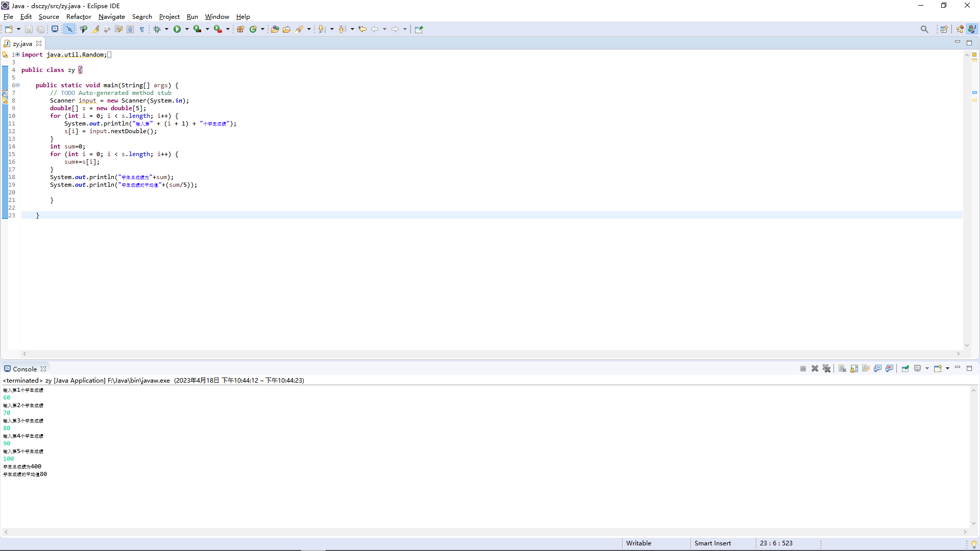Click the New Java Package icon
The height and width of the screenshot is (551, 980).
tap(240, 29)
